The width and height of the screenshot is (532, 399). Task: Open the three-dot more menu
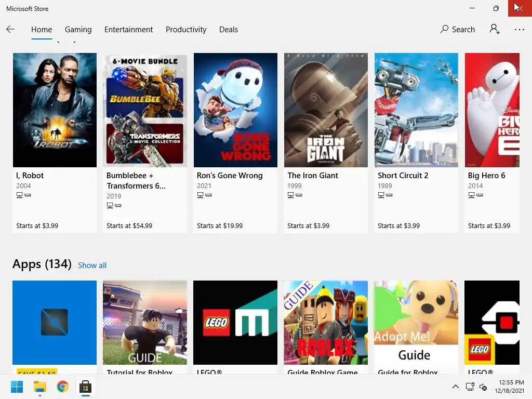click(519, 30)
